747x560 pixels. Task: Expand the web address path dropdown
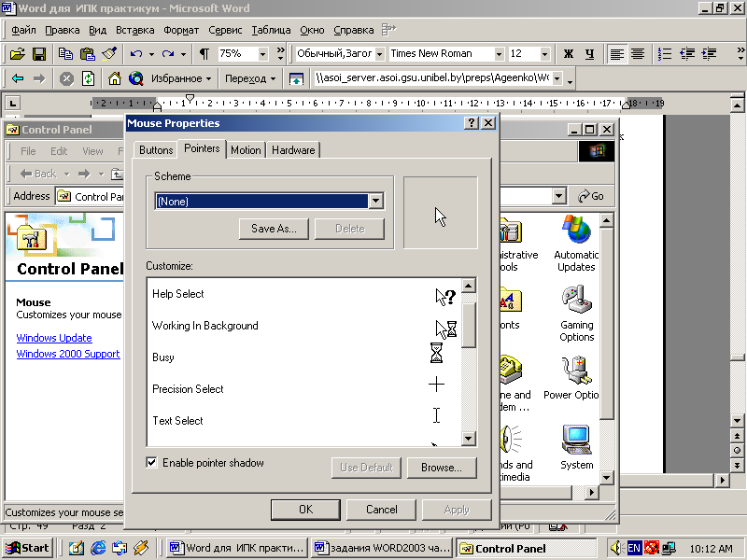[557, 78]
